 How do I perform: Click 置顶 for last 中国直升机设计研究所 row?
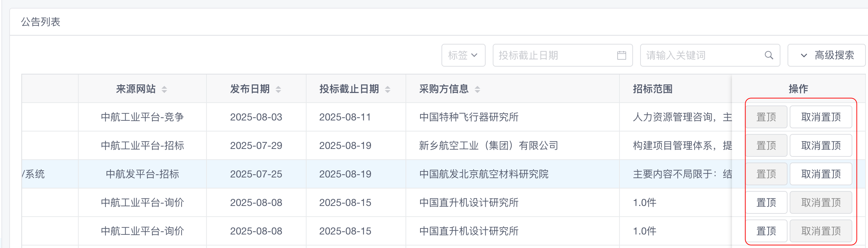click(x=766, y=231)
